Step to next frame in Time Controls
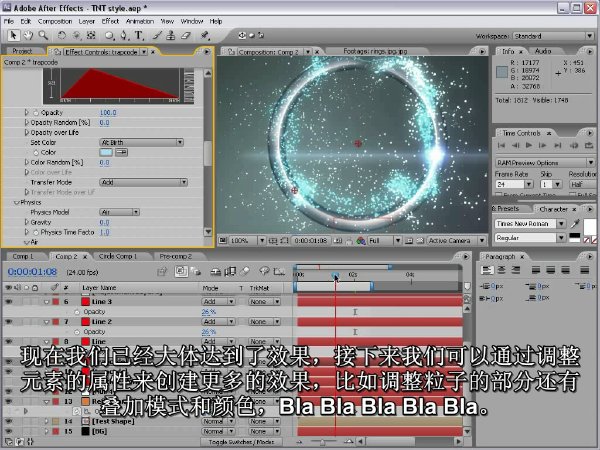Image resolution: width=600 pixels, height=450 pixels. [x=543, y=145]
